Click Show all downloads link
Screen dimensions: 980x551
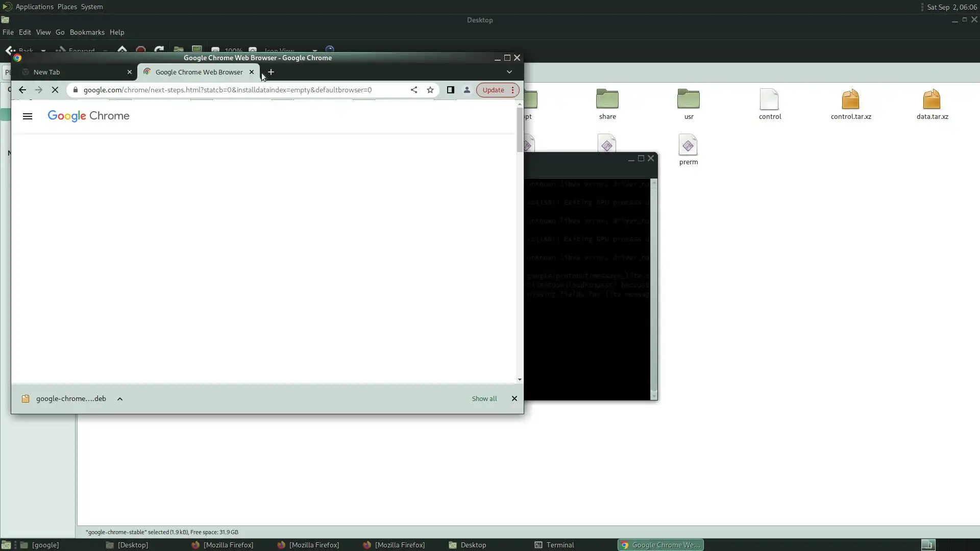484,398
